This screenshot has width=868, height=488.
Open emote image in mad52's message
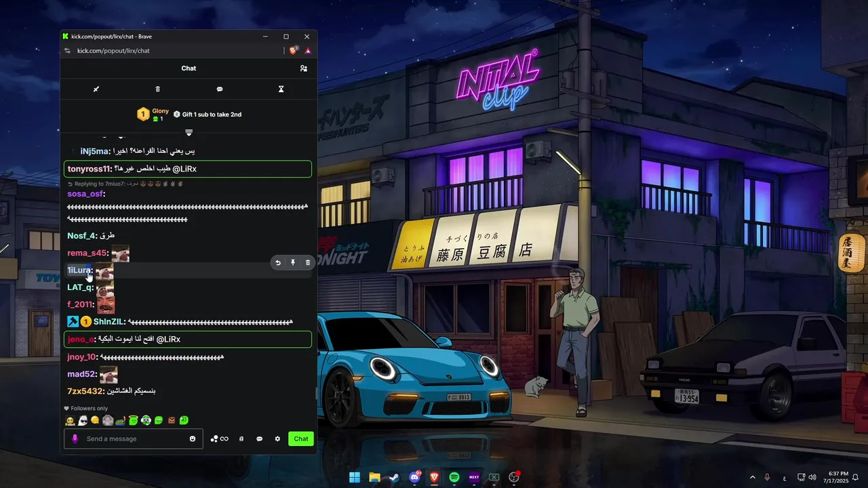coord(108,374)
